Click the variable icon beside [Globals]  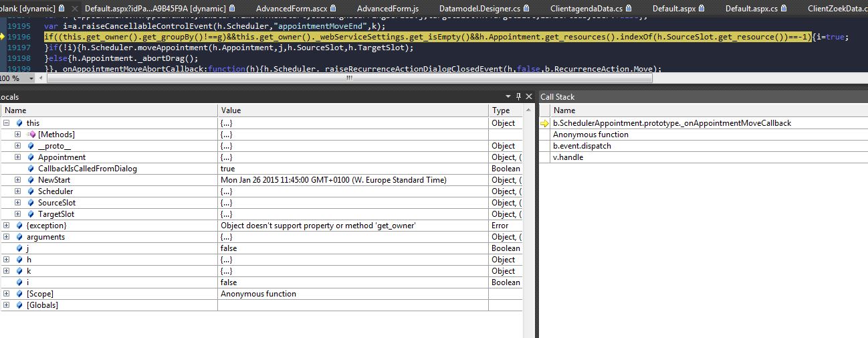[19, 305]
